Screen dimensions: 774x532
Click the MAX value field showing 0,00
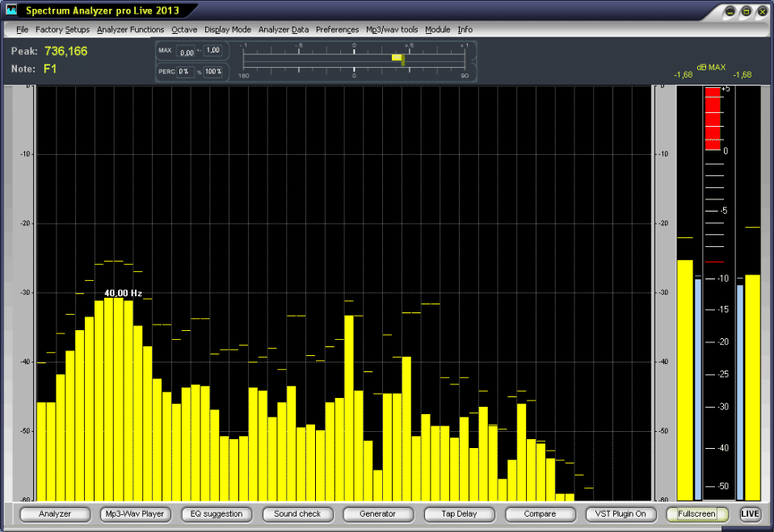(x=187, y=52)
